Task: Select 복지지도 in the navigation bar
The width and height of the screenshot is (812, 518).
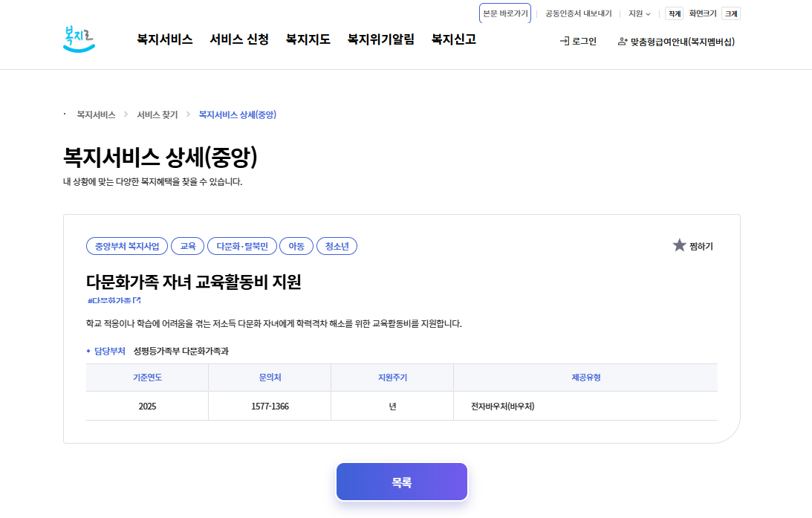Action: point(307,39)
